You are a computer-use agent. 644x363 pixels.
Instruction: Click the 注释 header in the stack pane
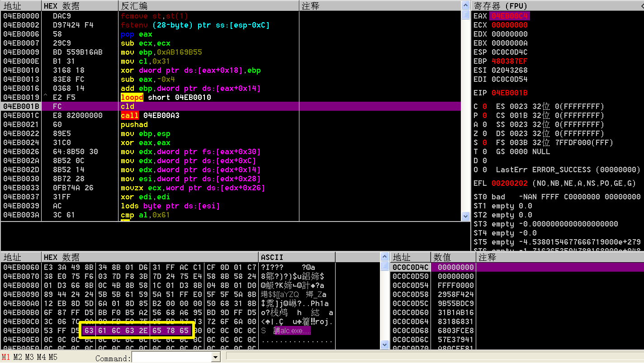[x=560, y=257]
